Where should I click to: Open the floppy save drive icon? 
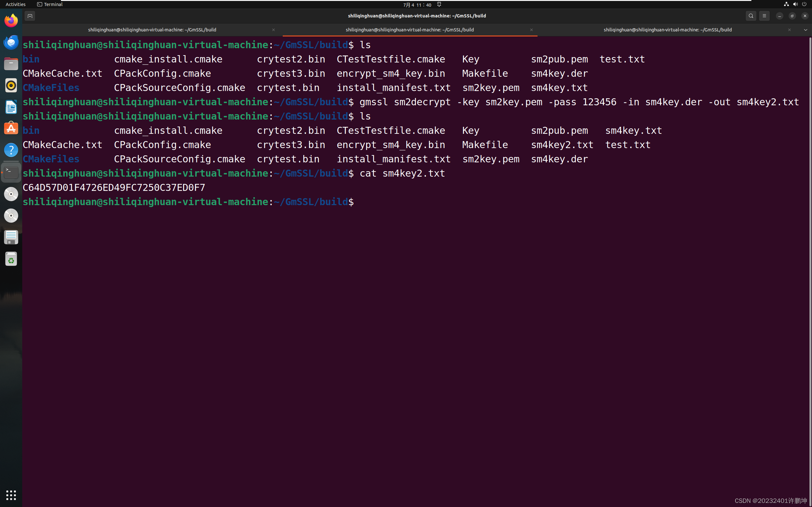click(11, 237)
